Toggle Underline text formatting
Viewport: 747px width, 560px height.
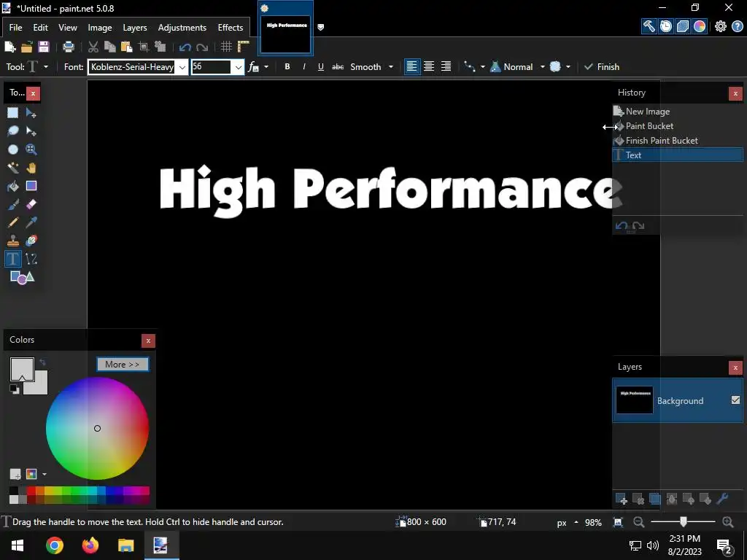(321, 66)
